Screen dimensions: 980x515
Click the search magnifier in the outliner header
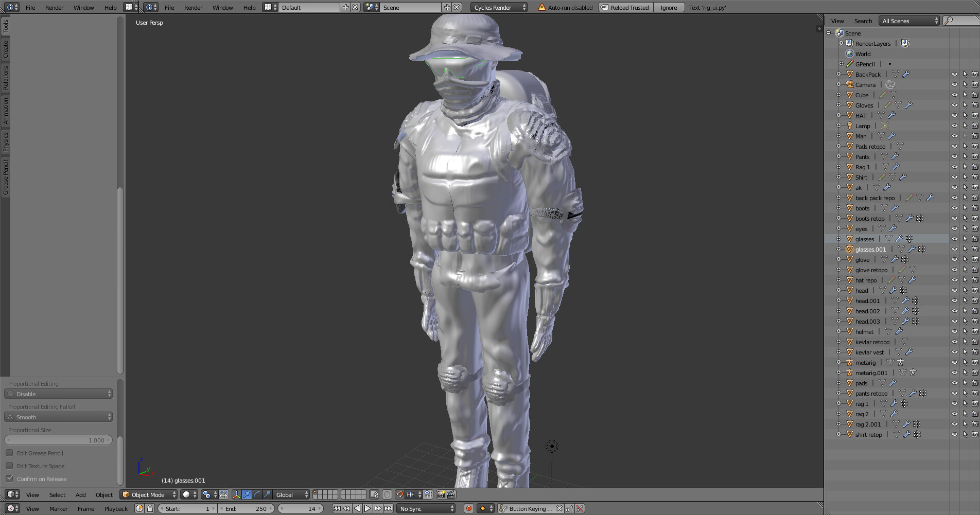(x=949, y=21)
